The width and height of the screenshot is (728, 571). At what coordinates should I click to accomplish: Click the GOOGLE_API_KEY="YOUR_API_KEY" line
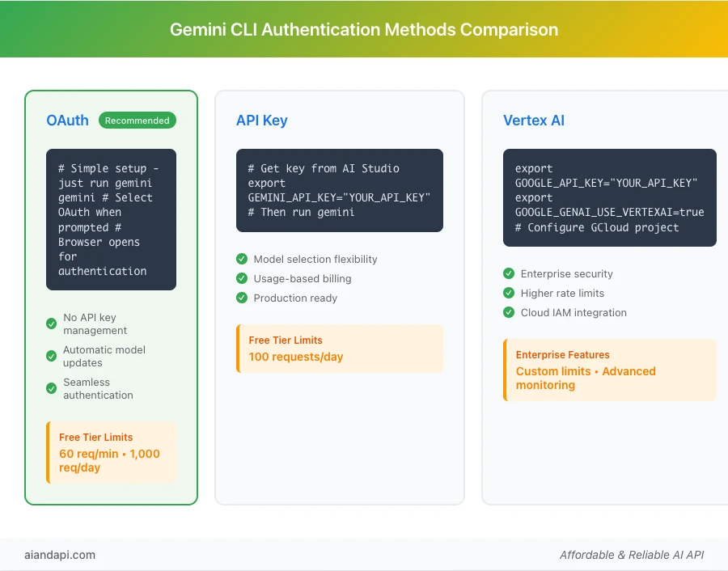tap(606, 183)
